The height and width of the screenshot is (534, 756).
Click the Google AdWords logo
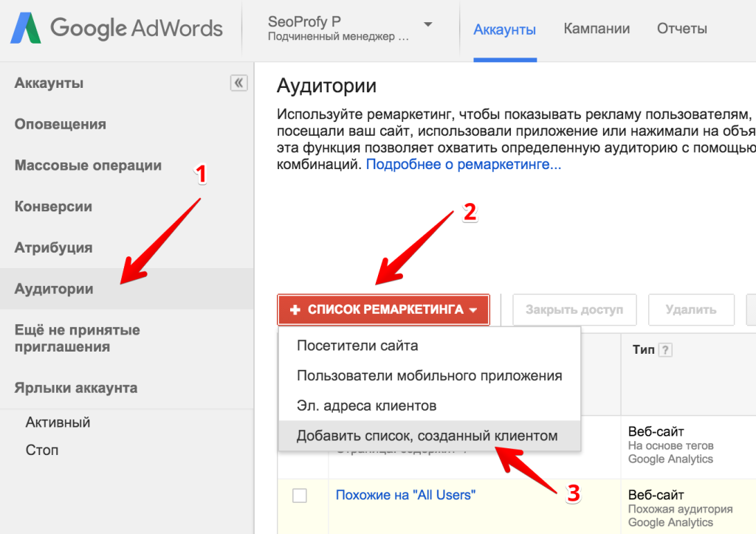point(116,28)
